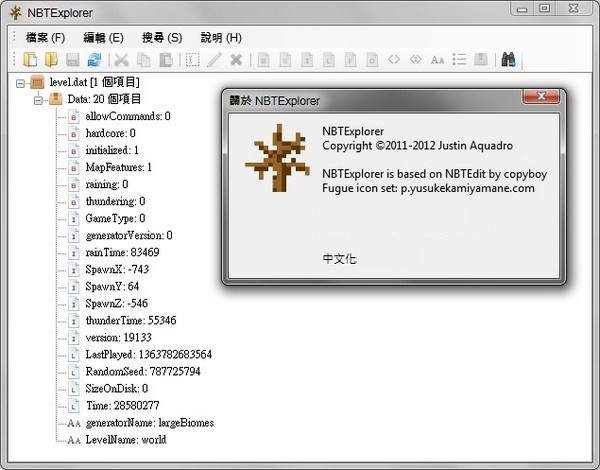Click the Cut scissors toolbar icon
This screenshot has width=600, height=470.
122,60
